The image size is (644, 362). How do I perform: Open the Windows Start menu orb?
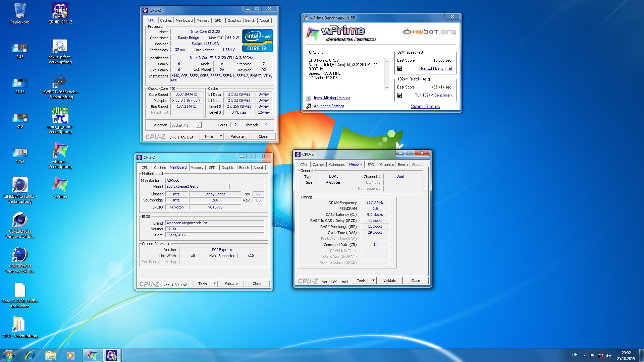pos(9,355)
